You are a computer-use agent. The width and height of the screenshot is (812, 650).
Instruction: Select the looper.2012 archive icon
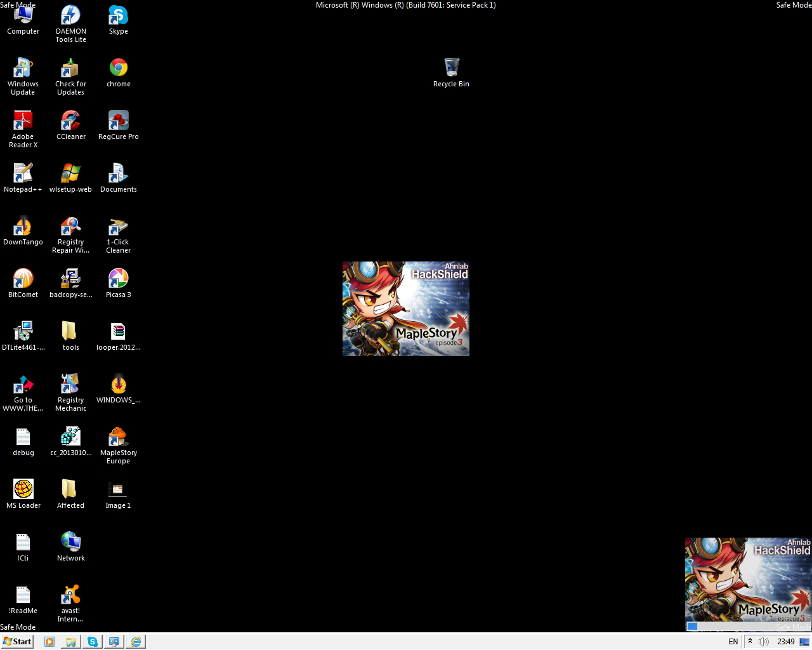tap(118, 336)
